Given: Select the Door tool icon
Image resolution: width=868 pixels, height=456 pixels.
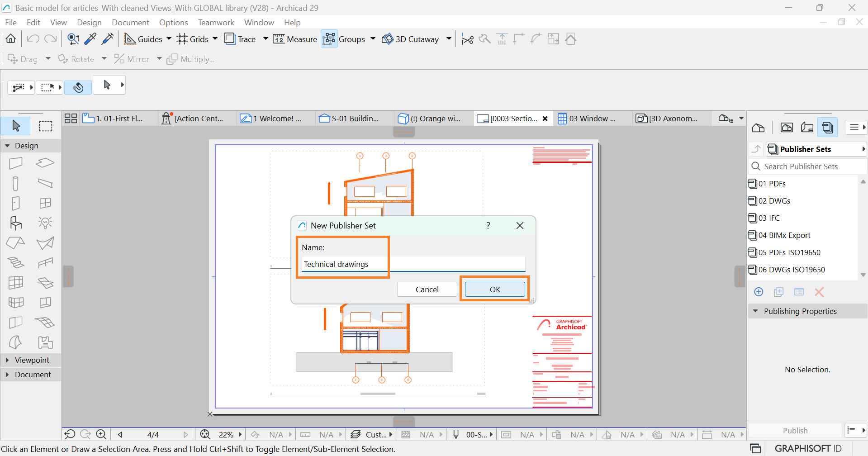Looking at the screenshot, I should [16, 203].
